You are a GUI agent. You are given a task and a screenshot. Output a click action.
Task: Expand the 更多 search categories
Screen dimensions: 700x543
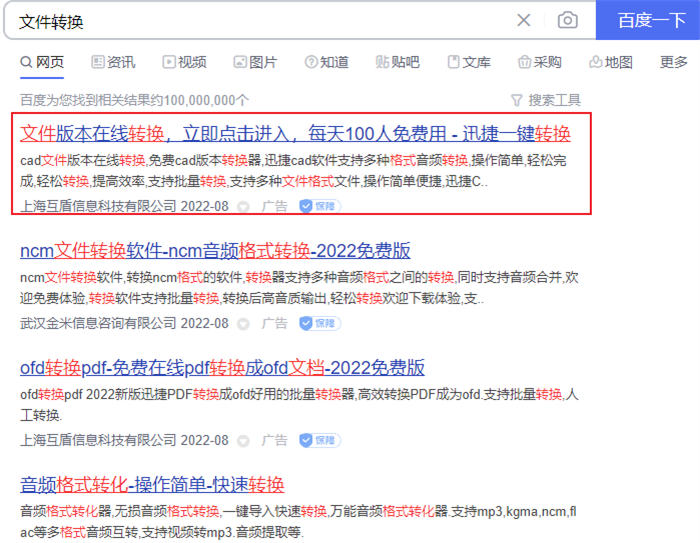pyautogui.click(x=674, y=62)
